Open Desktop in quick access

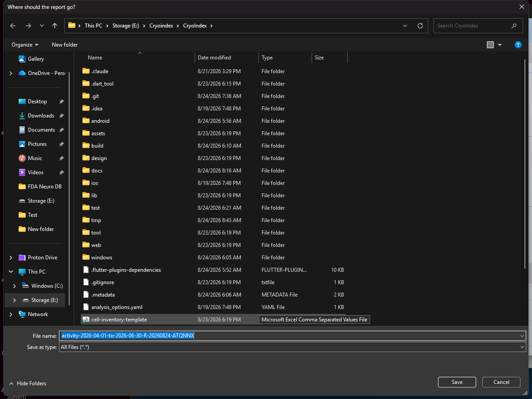click(37, 102)
